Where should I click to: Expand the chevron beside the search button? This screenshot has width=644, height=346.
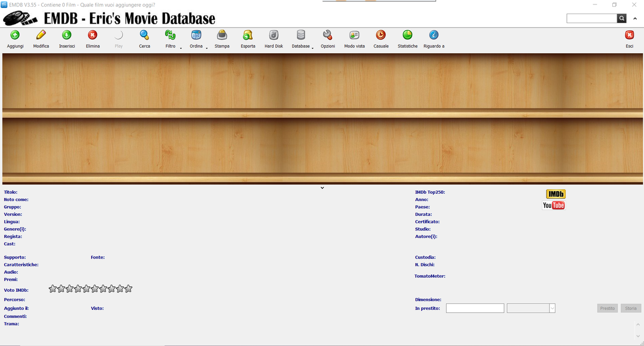[x=636, y=19]
